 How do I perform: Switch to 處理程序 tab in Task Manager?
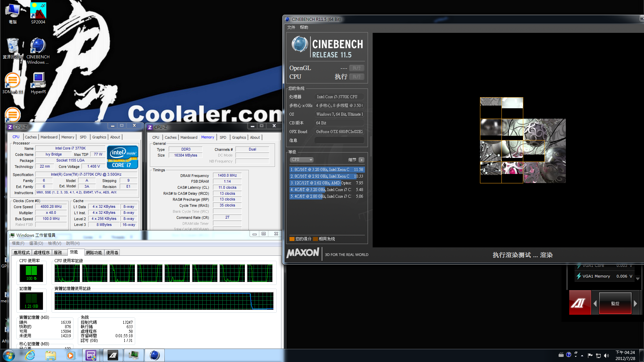click(x=42, y=253)
